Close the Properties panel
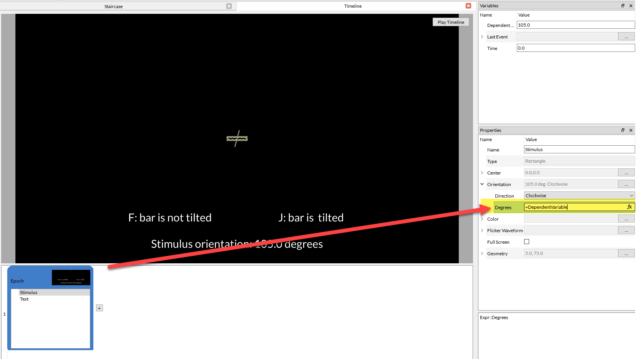Viewport: 644px width, 359px height. coord(631,130)
